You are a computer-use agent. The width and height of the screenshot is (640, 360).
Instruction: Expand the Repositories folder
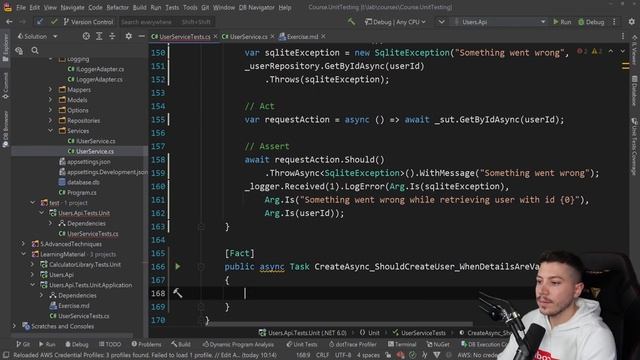[x=51, y=120]
